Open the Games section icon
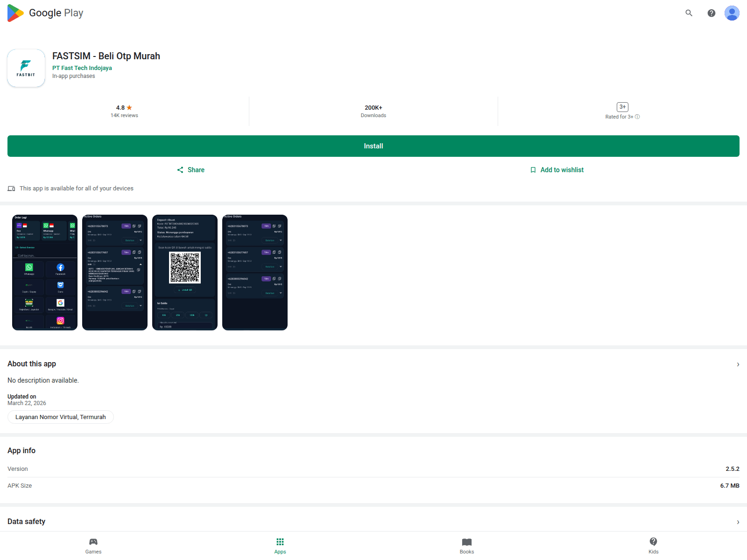Screen dimensions: 747x560 click(x=93, y=542)
